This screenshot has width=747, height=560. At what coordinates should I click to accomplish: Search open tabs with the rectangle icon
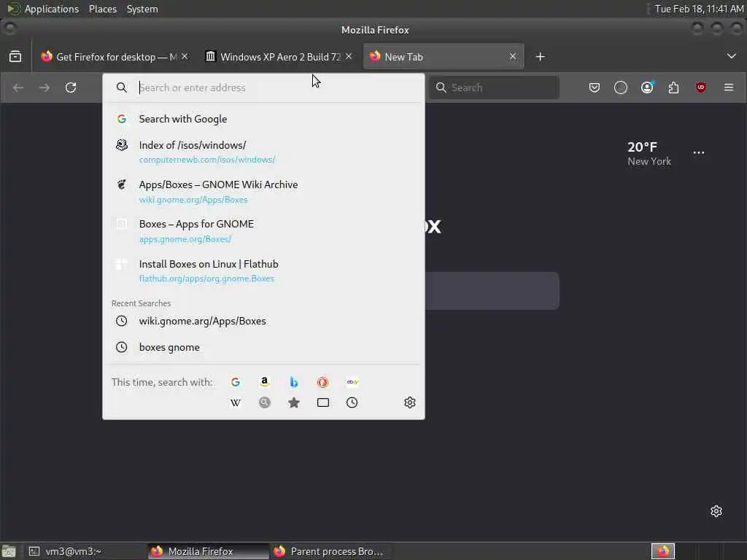[323, 402]
